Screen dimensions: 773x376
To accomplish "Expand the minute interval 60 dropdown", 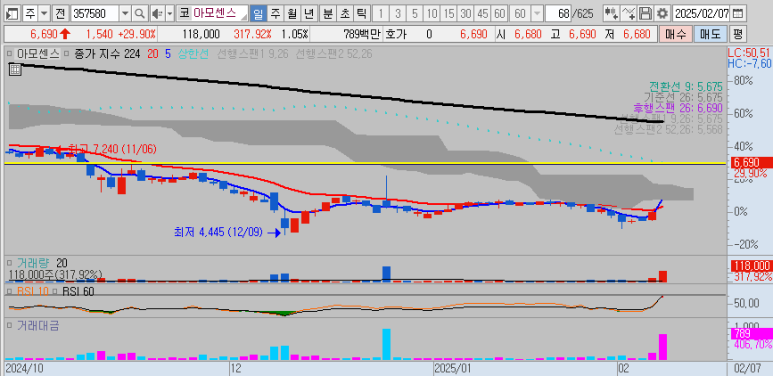I will click(x=536, y=13).
